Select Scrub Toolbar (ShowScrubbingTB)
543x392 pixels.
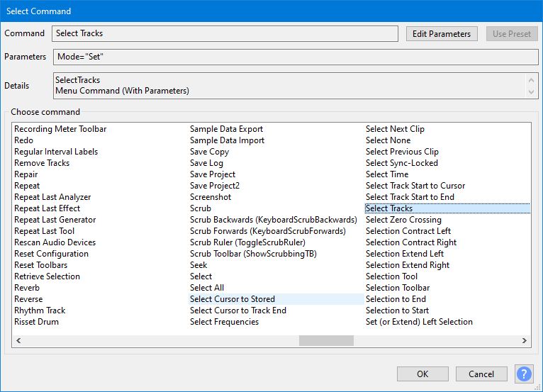(x=253, y=254)
